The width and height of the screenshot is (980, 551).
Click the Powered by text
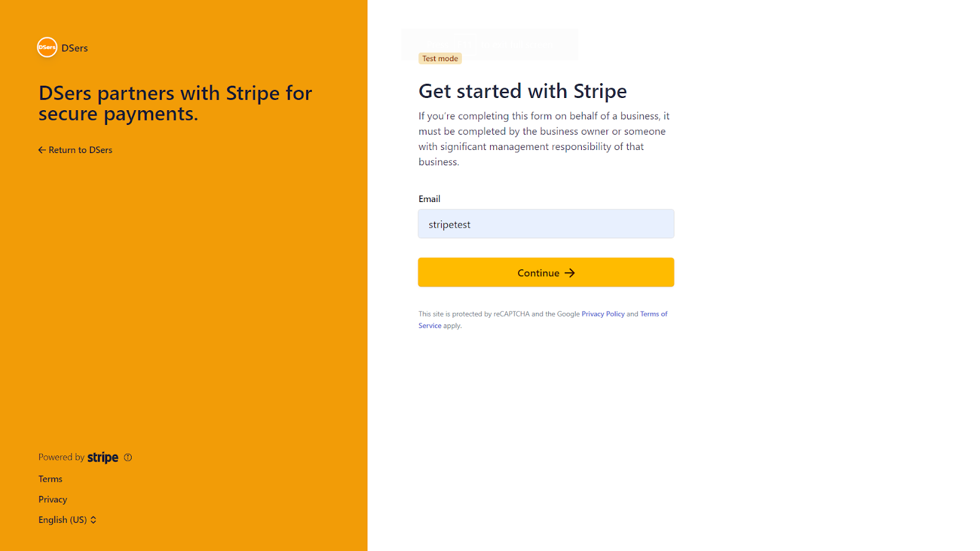(61, 457)
